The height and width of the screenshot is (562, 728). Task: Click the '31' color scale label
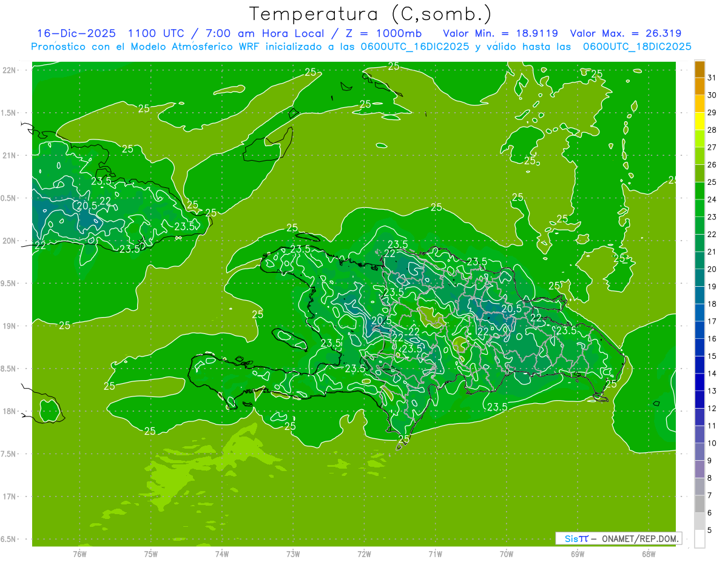(712, 78)
